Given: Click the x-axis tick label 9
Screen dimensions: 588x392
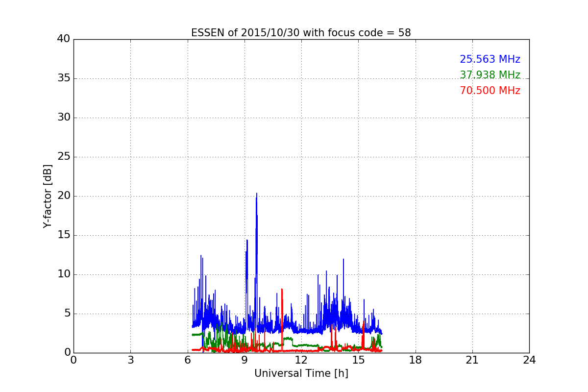Looking at the screenshot, I should coord(245,360).
